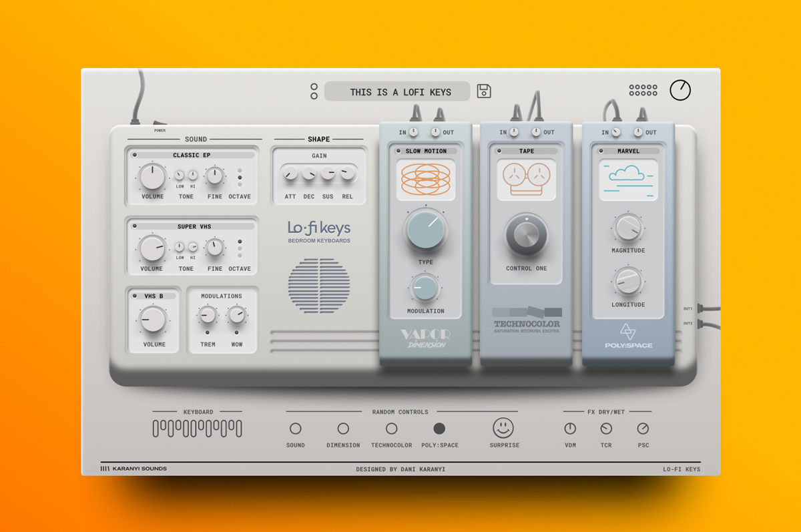The height and width of the screenshot is (532, 801).
Task: Click the Technocolor Control One knob
Action: pyautogui.click(x=527, y=236)
